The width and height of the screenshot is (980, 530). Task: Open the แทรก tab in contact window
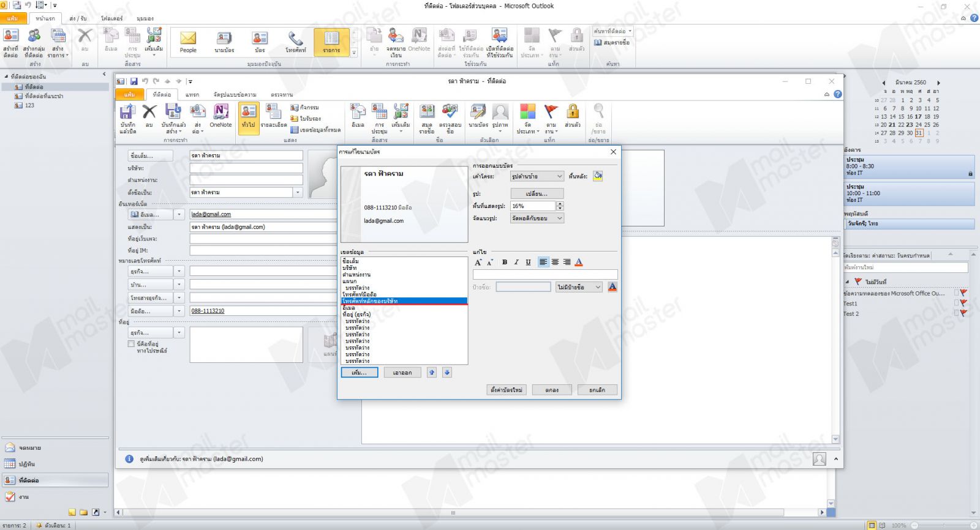[x=192, y=94]
